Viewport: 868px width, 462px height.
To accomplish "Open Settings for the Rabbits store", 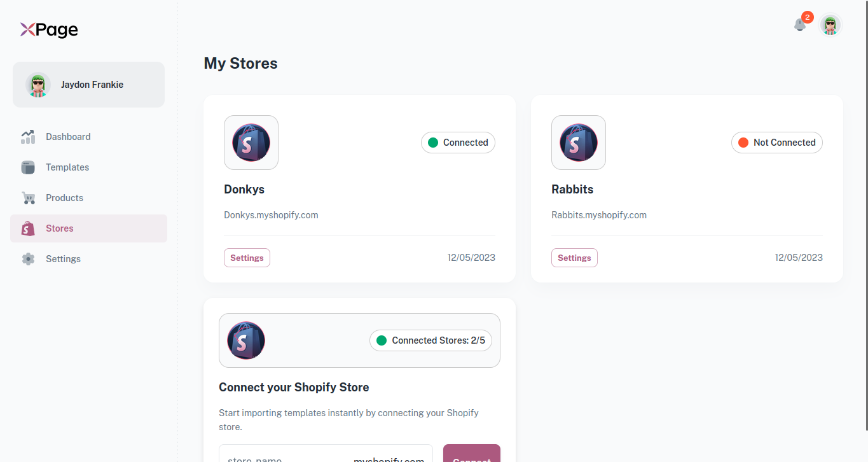I will pos(574,257).
